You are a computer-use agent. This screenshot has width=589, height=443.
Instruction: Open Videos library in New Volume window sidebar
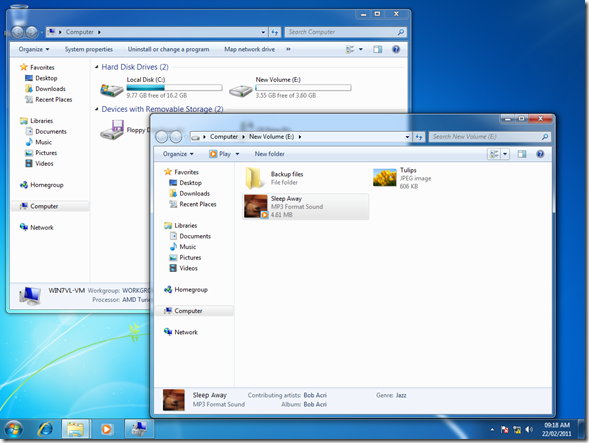tap(183, 268)
